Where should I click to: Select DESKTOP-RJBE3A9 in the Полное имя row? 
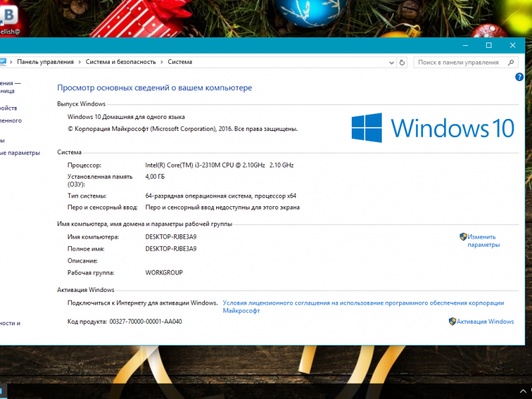(171, 249)
